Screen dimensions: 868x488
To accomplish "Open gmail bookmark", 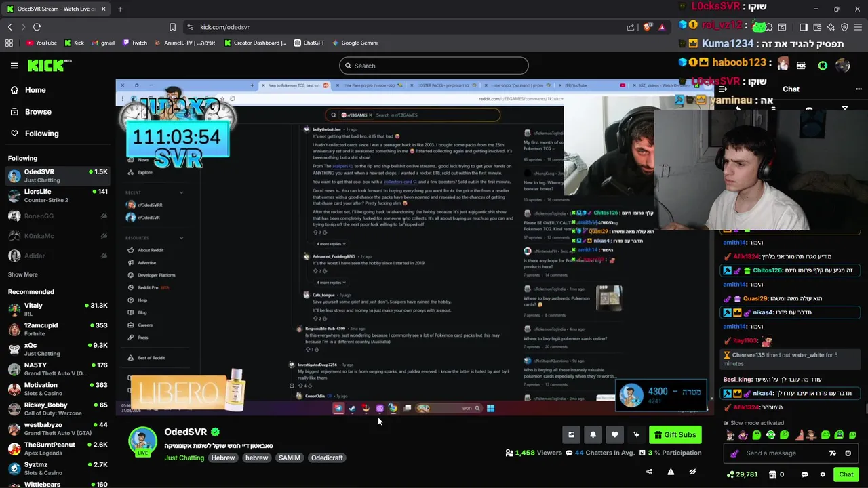I will [102, 43].
